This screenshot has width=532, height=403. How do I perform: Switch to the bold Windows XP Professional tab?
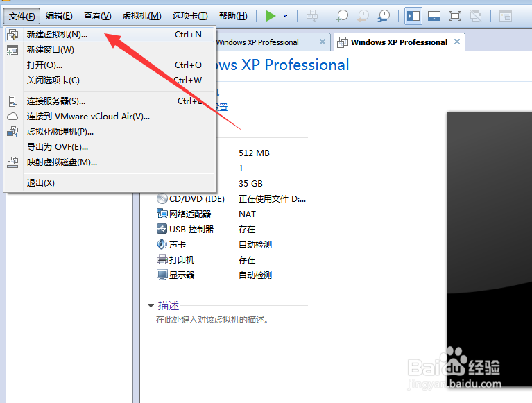click(399, 42)
